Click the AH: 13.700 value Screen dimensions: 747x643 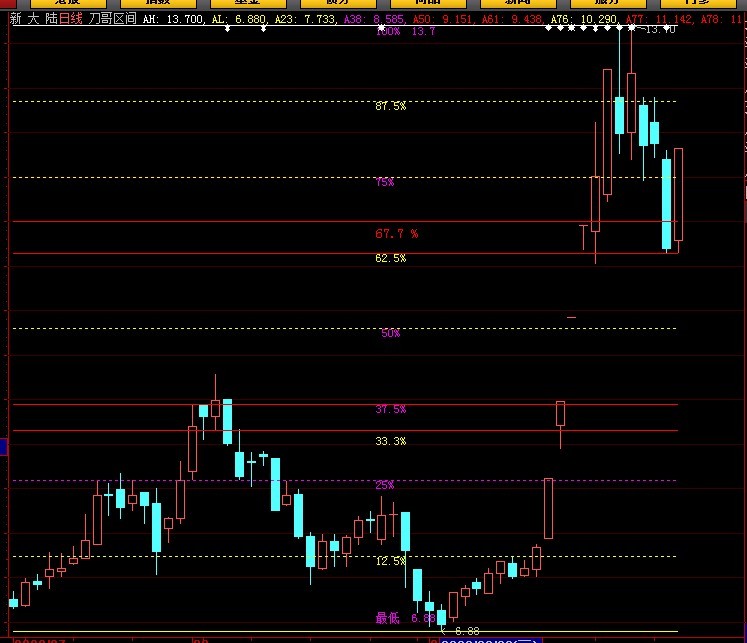173,19
